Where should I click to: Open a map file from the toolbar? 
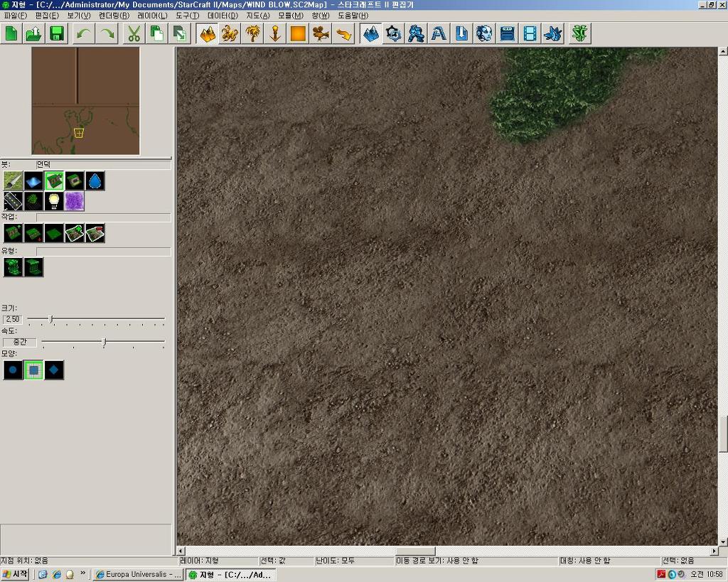pos(34,34)
